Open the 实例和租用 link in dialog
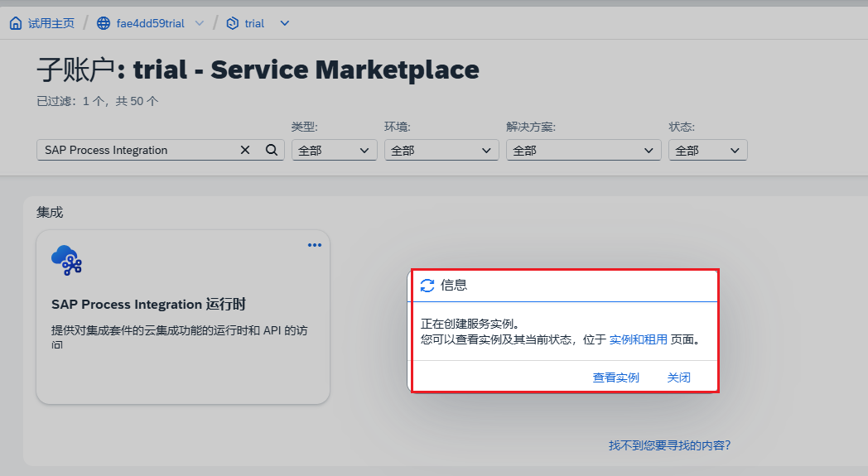 (x=638, y=339)
